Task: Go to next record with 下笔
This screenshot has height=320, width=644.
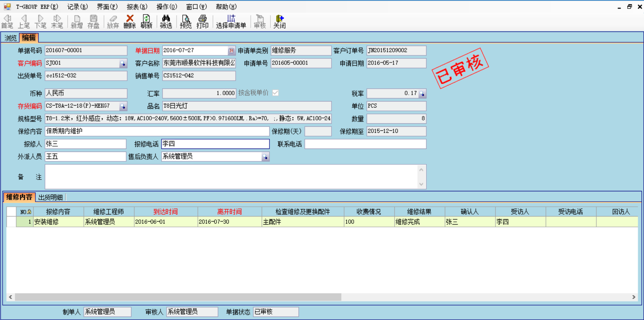Action: tap(40, 22)
